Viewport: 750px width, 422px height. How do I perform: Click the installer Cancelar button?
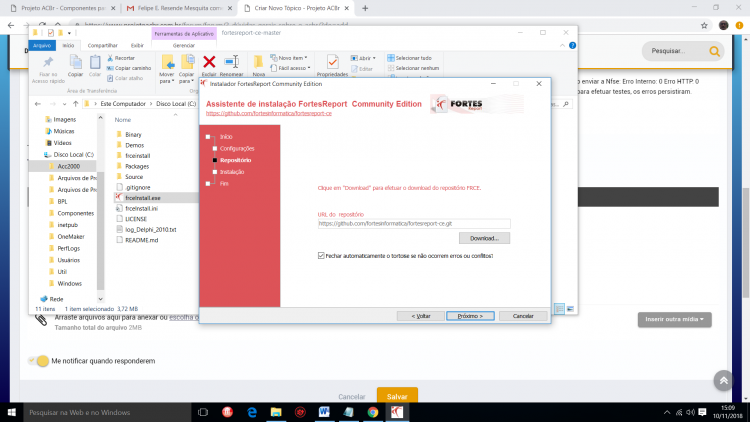(523, 316)
